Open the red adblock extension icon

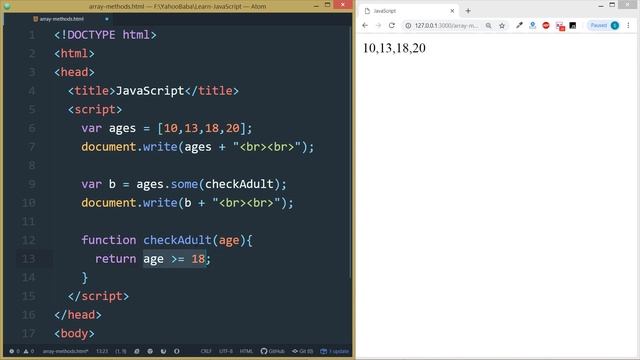[x=546, y=25]
